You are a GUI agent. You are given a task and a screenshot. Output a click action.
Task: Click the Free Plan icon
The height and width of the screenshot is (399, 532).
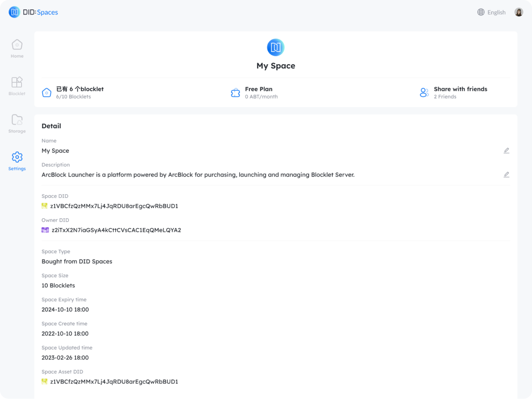pos(235,93)
